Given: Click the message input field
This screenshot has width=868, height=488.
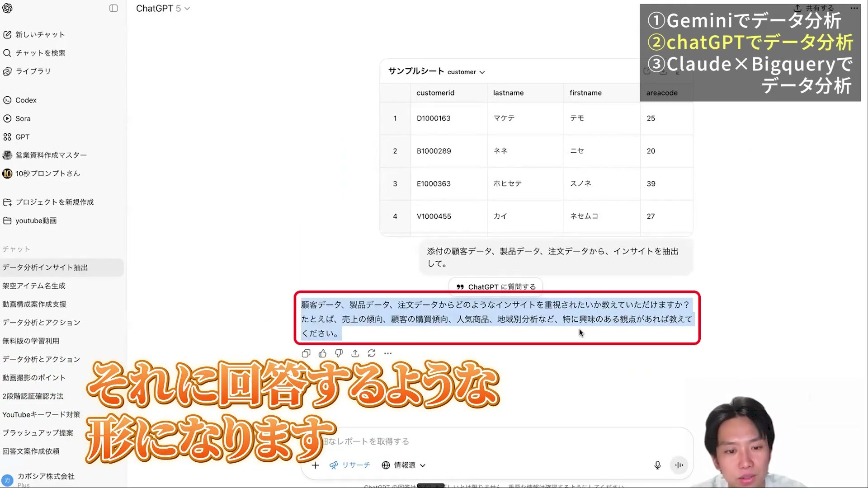Looking at the screenshot, I should pos(497,441).
